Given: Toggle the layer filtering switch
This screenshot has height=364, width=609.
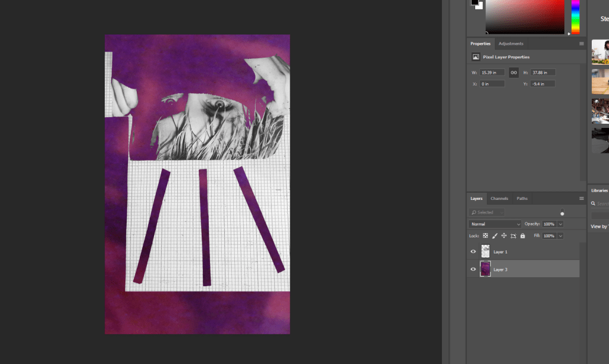Looking at the screenshot, I should coord(562,212).
